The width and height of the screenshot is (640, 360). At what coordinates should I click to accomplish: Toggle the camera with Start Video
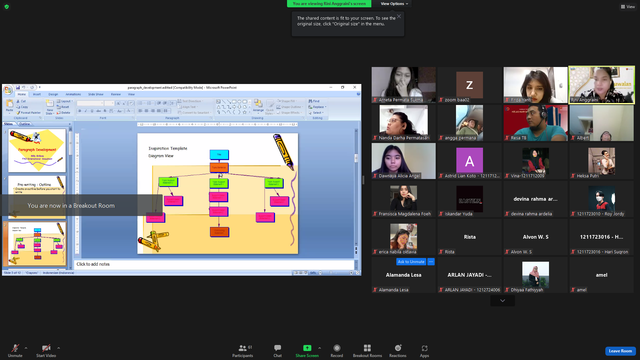click(46, 350)
